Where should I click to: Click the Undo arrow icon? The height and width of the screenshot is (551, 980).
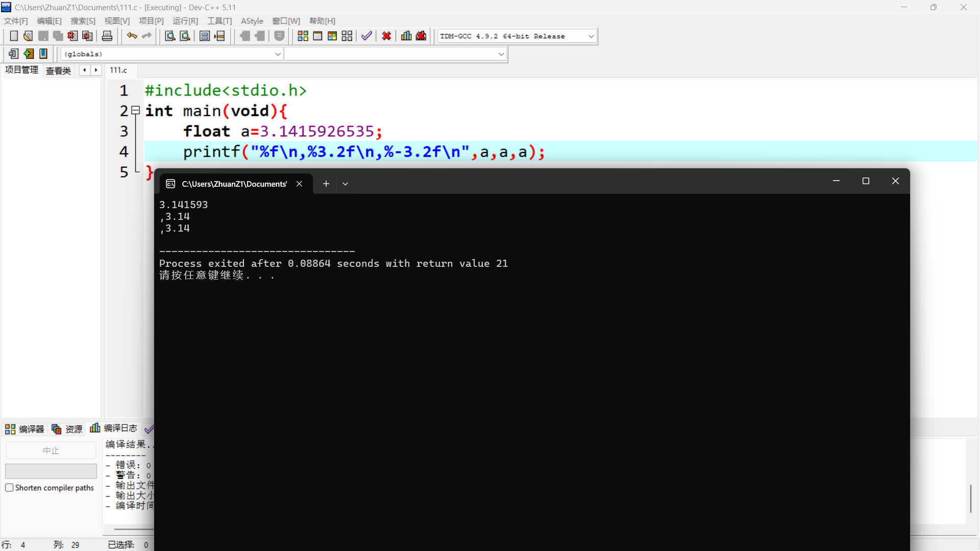132,36
